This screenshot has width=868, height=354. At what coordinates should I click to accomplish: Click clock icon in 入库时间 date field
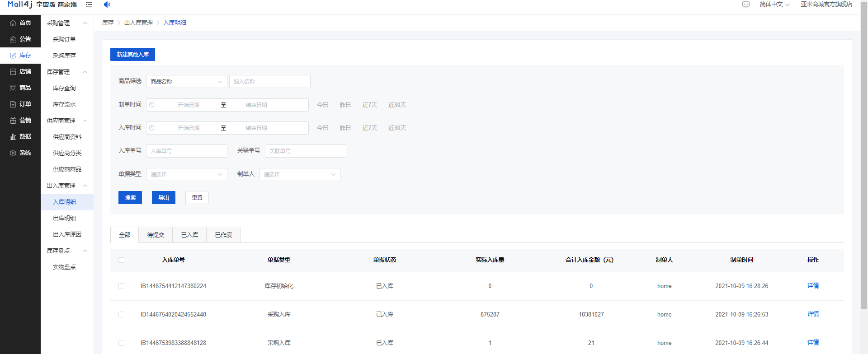pyautogui.click(x=152, y=128)
